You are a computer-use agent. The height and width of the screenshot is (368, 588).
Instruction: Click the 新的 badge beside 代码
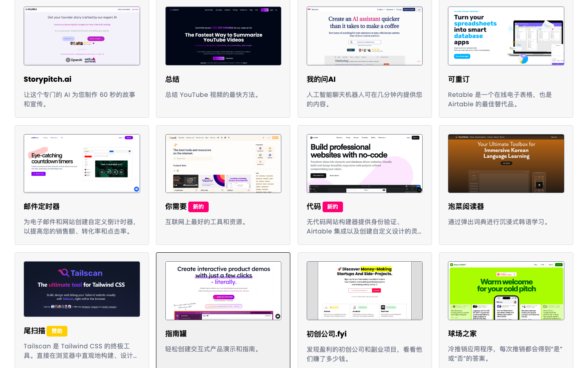[333, 207]
